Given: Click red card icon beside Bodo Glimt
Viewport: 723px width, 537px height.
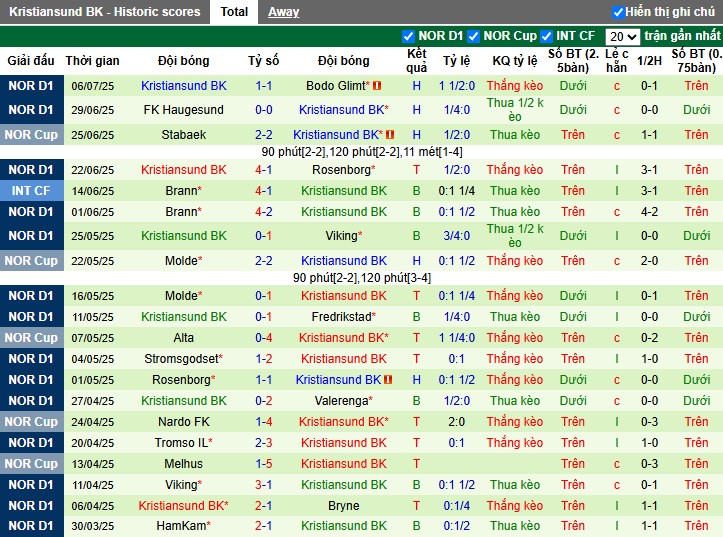Looking at the screenshot, I should (x=377, y=86).
